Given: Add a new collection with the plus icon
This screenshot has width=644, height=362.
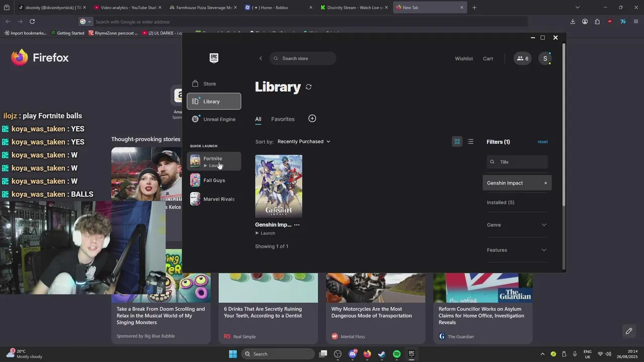Looking at the screenshot, I should tap(312, 119).
